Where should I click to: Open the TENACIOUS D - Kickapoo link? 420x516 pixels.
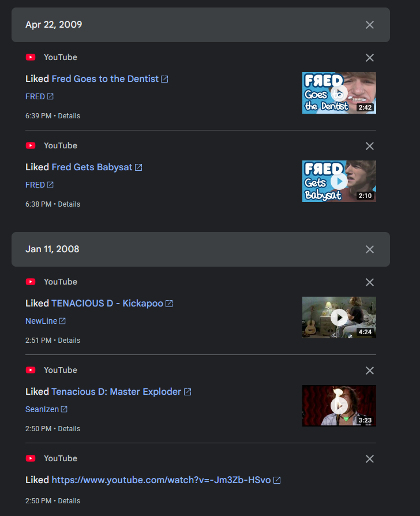(x=107, y=304)
